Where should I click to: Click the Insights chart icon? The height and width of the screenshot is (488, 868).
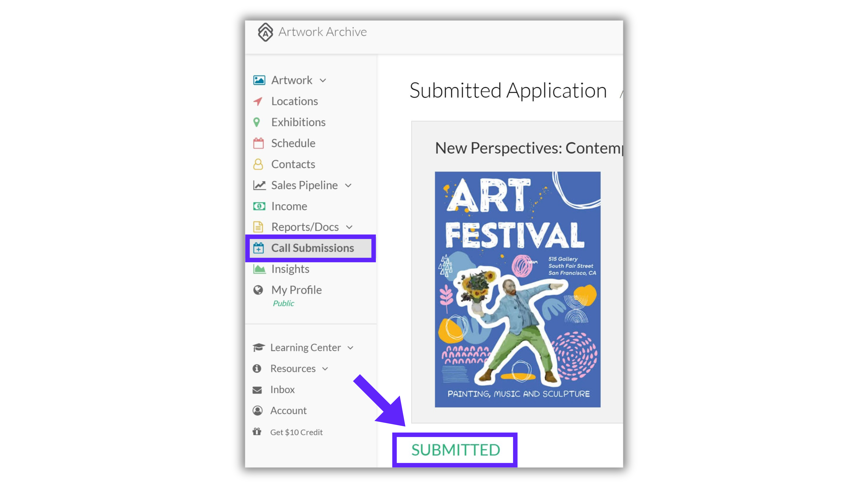click(x=259, y=269)
